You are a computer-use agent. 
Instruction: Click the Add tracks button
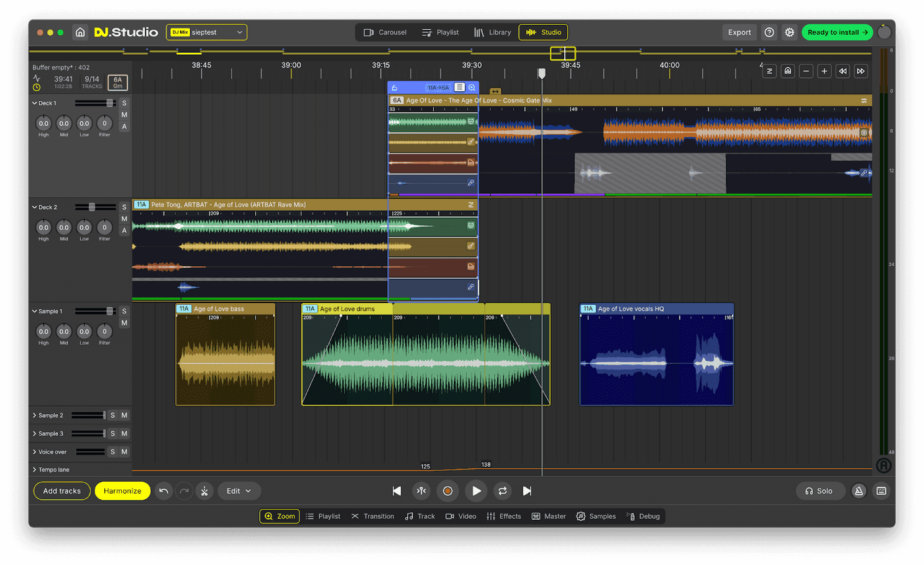coord(62,491)
